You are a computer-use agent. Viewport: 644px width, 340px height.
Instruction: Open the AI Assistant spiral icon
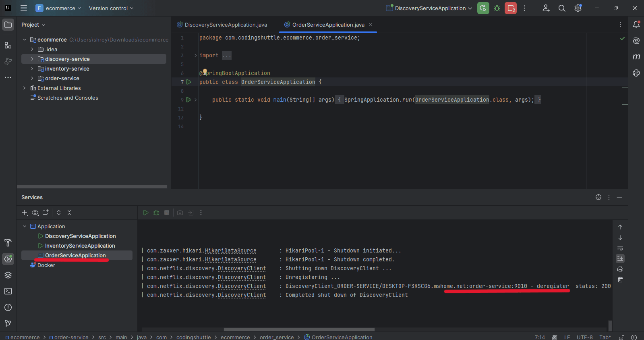(636, 41)
